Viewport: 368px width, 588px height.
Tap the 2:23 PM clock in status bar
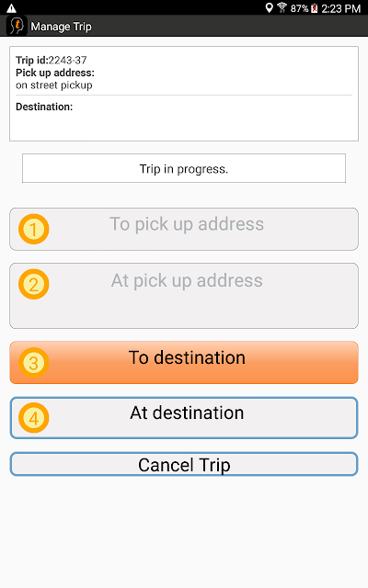pyautogui.click(x=341, y=8)
